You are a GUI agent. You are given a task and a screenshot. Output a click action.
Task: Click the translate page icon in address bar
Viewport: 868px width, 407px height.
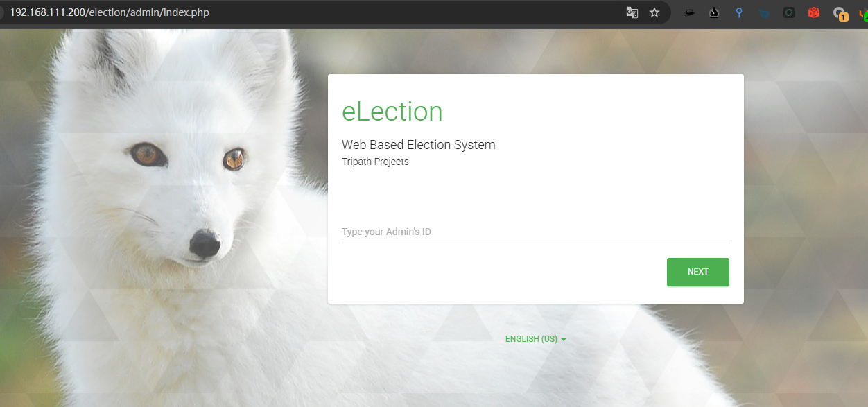[632, 12]
